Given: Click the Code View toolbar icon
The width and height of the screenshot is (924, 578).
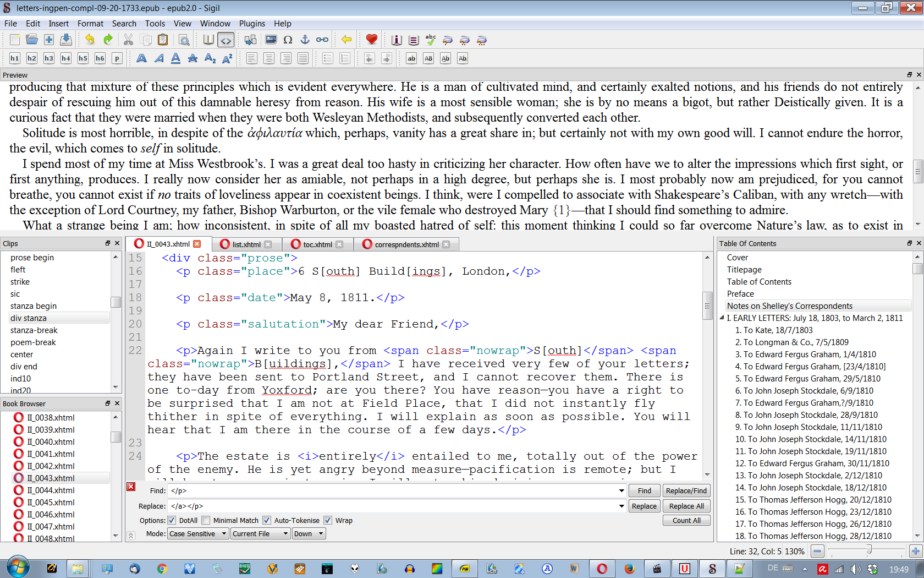Looking at the screenshot, I should tap(226, 40).
